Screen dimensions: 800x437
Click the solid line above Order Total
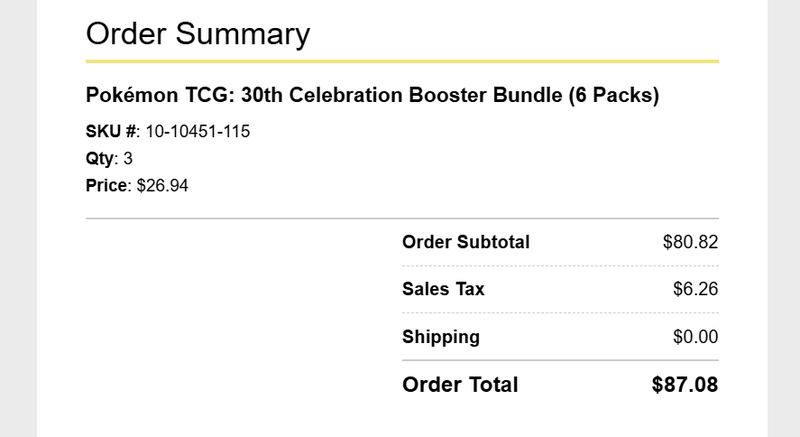(560, 361)
